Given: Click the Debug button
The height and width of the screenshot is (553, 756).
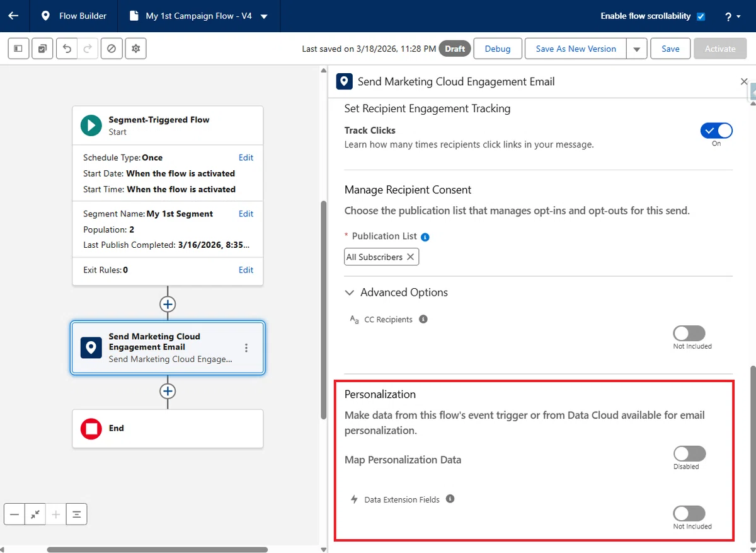Looking at the screenshot, I should [x=498, y=49].
